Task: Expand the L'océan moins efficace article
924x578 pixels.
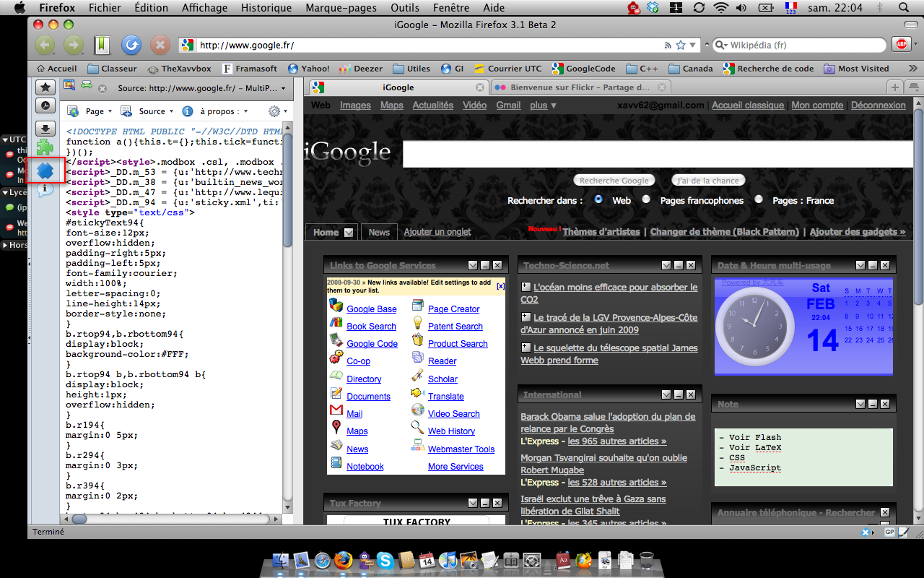Action: click(x=526, y=287)
